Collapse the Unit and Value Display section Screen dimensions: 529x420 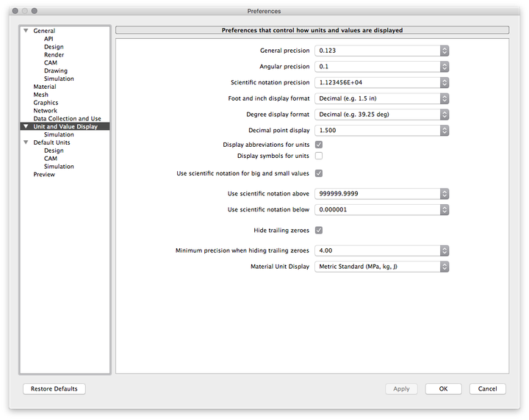26,126
